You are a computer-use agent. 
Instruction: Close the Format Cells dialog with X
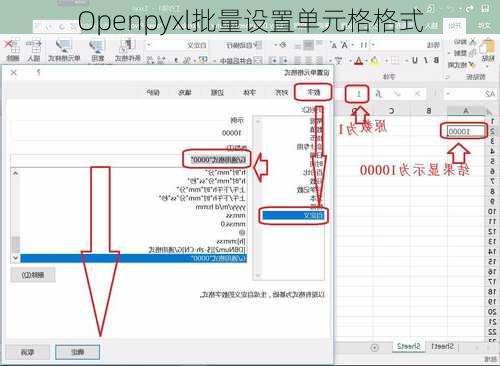[x=14, y=72]
